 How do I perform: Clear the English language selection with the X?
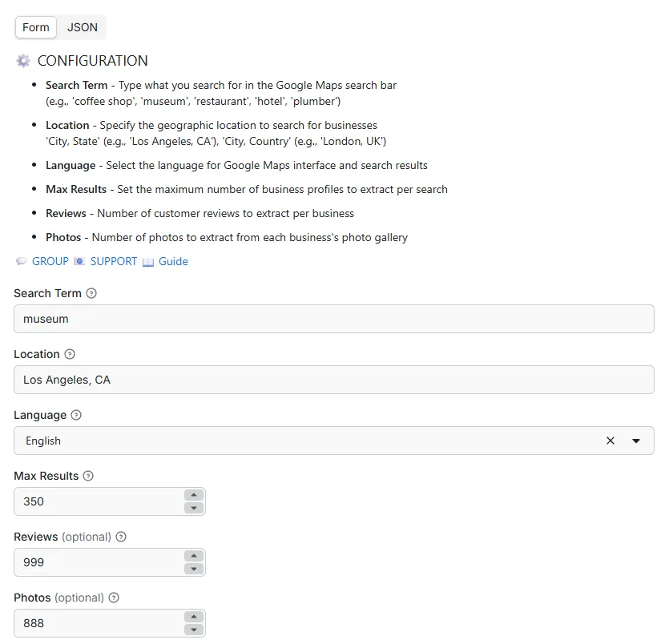(x=611, y=441)
